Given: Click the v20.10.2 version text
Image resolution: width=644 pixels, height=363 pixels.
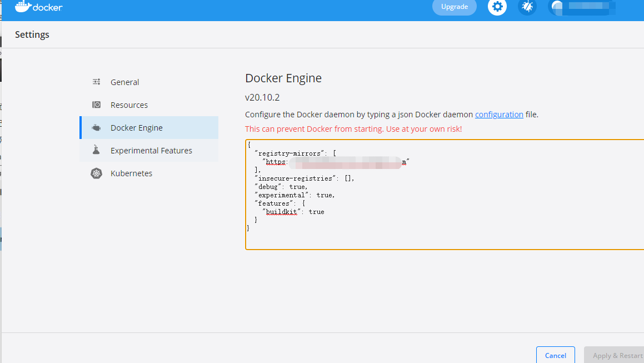Looking at the screenshot, I should point(262,97).
